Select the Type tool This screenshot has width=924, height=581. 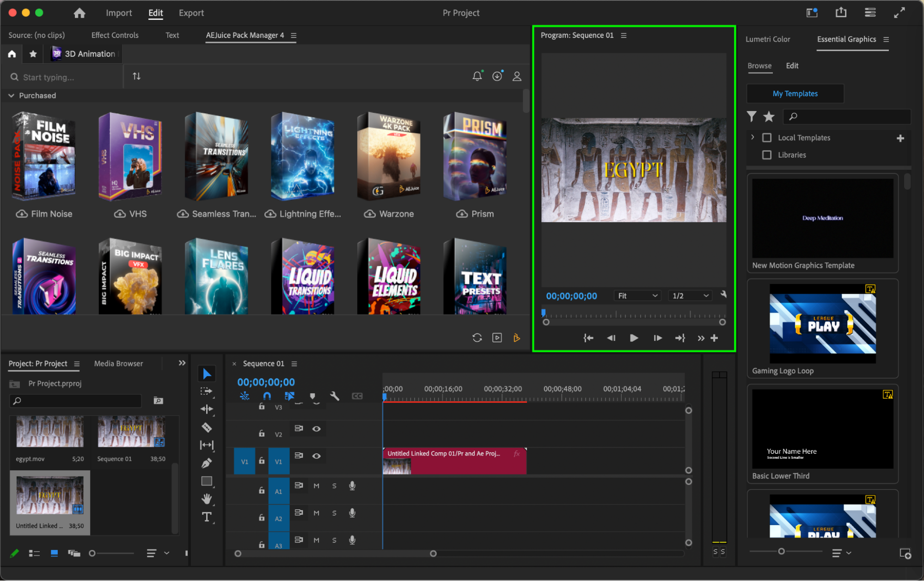coord(207,517)
